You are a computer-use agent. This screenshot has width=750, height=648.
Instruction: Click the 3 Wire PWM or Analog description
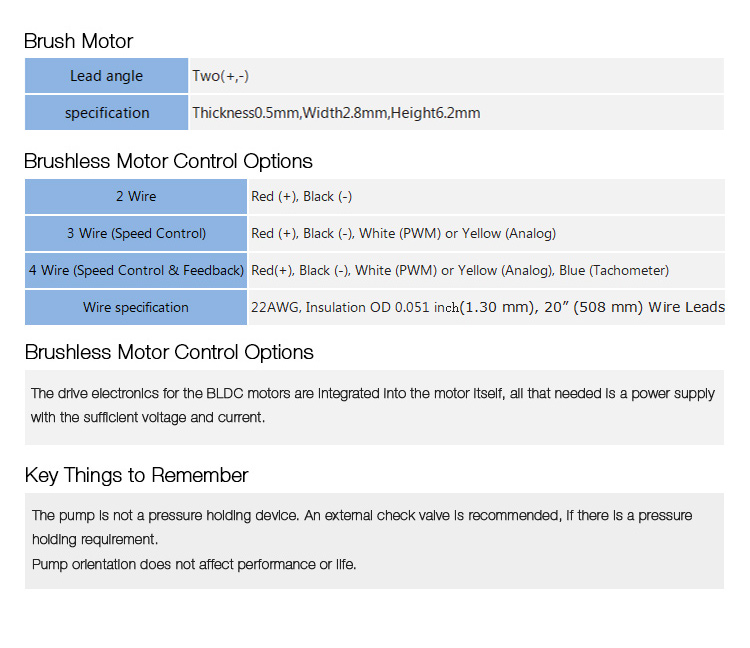point(486,233)
